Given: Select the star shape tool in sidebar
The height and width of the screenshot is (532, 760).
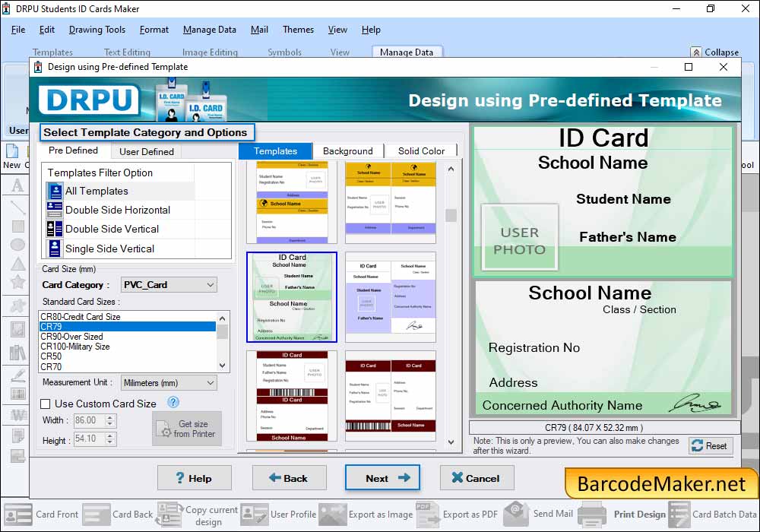Looking at the screenshot, I should 17,281.
